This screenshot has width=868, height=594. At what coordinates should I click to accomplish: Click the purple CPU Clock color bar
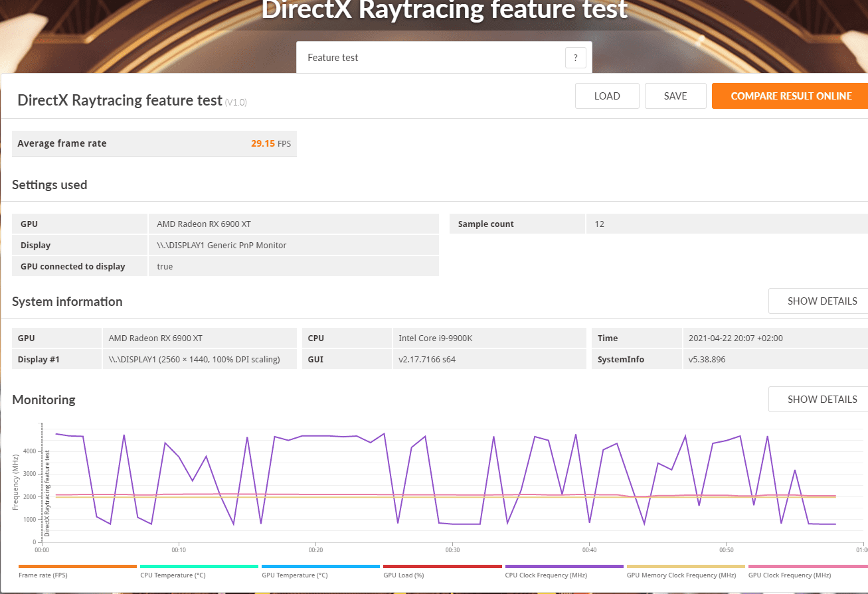click(x=564, y=566)
